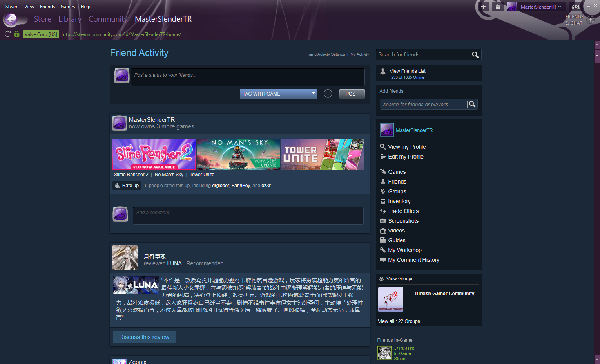Screen dimensions: 600x364
Task: Open oz3r's profile from rated-up list
Action: pos(266,186)
